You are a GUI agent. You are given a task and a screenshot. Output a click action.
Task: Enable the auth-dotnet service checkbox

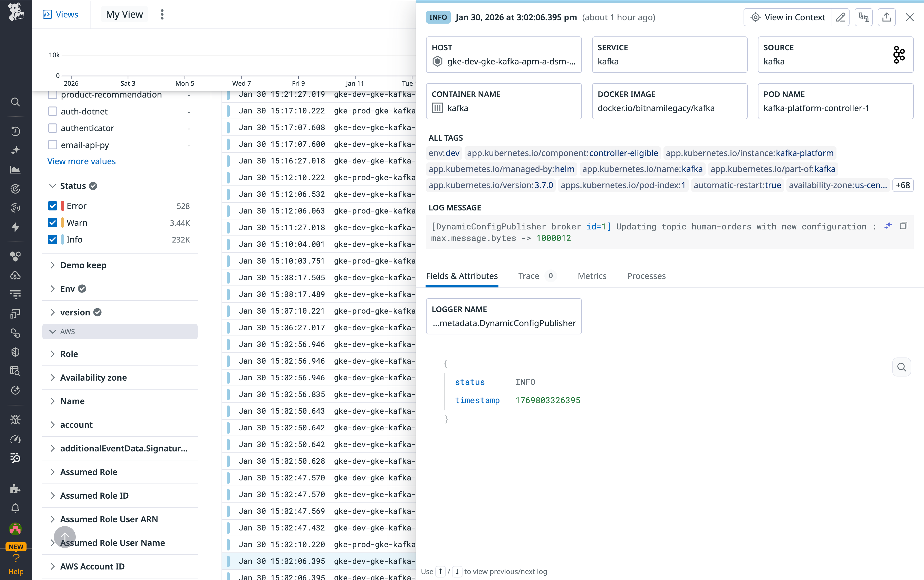click(53, 111)
